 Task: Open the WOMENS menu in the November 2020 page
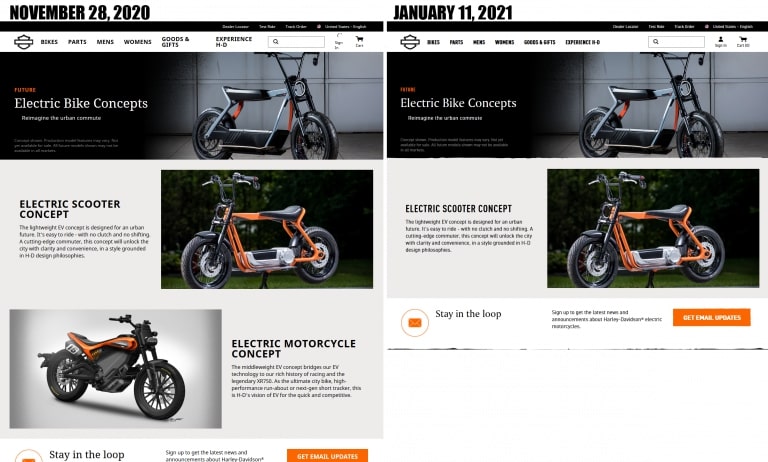[138, 42]
